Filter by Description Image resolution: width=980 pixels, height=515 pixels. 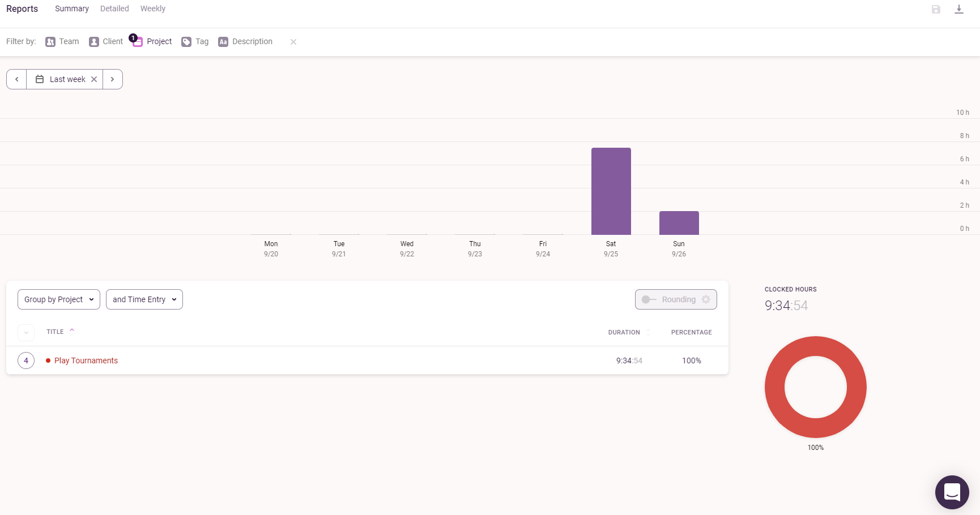click(245, 41)
